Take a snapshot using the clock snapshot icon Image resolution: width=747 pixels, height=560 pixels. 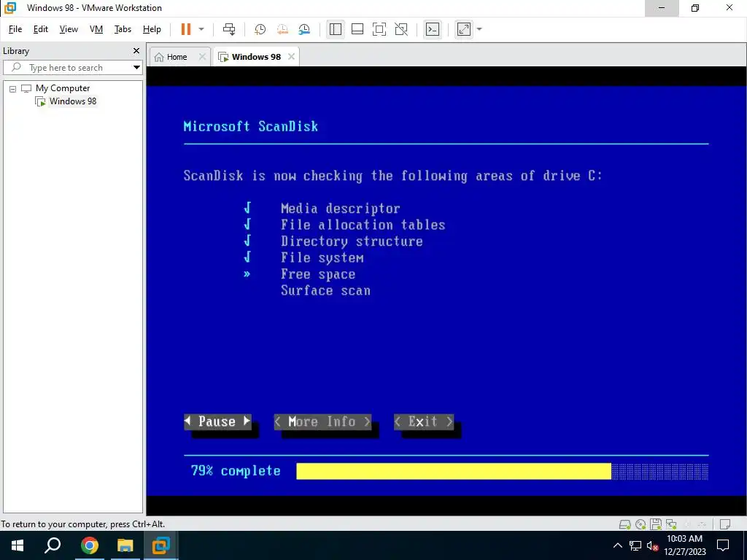tap(260, 29)
